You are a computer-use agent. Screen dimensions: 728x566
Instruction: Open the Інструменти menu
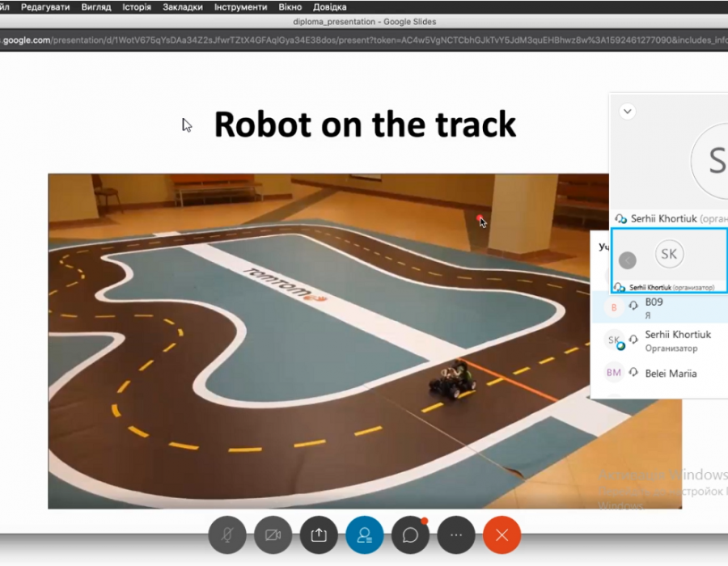point(240,6)
